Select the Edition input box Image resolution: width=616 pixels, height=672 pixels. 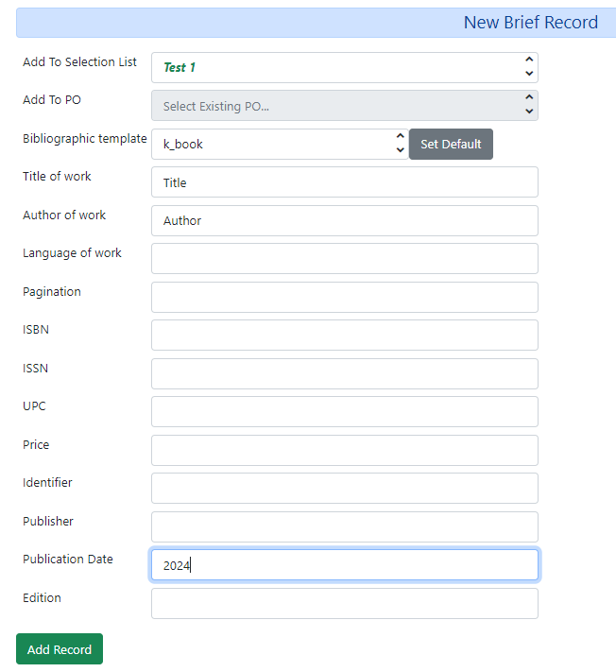[344, 603]
